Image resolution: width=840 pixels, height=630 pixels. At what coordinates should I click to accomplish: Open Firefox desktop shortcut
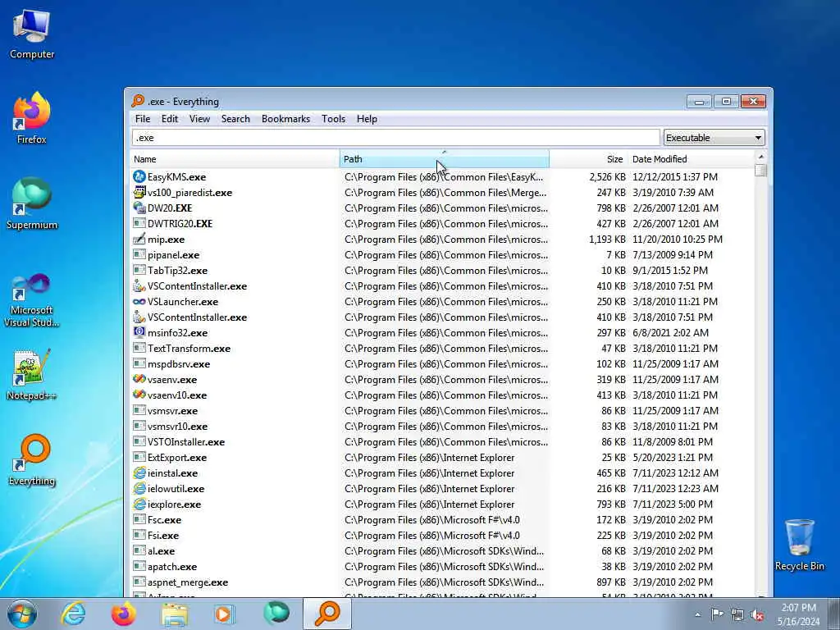click(32, 118)
